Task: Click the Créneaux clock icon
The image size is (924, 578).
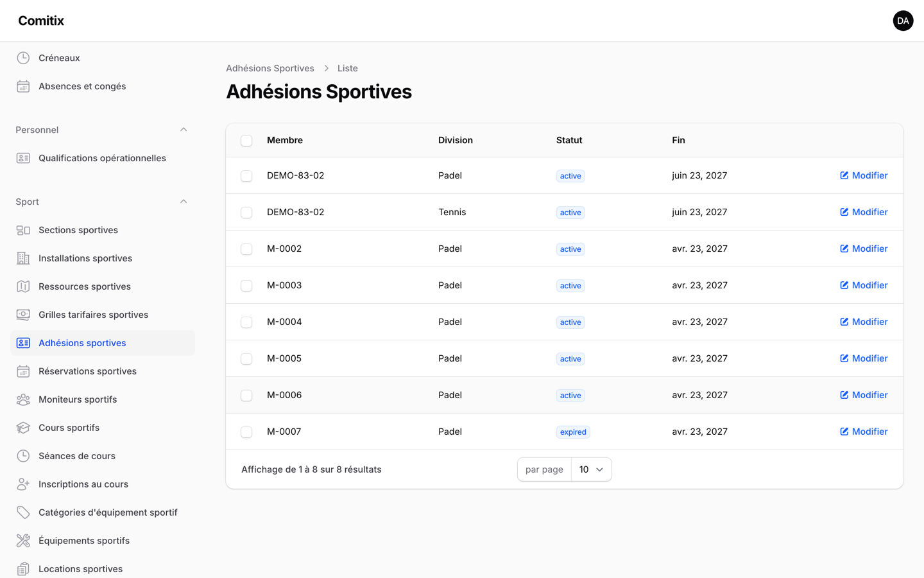Action: coord(23,58)
